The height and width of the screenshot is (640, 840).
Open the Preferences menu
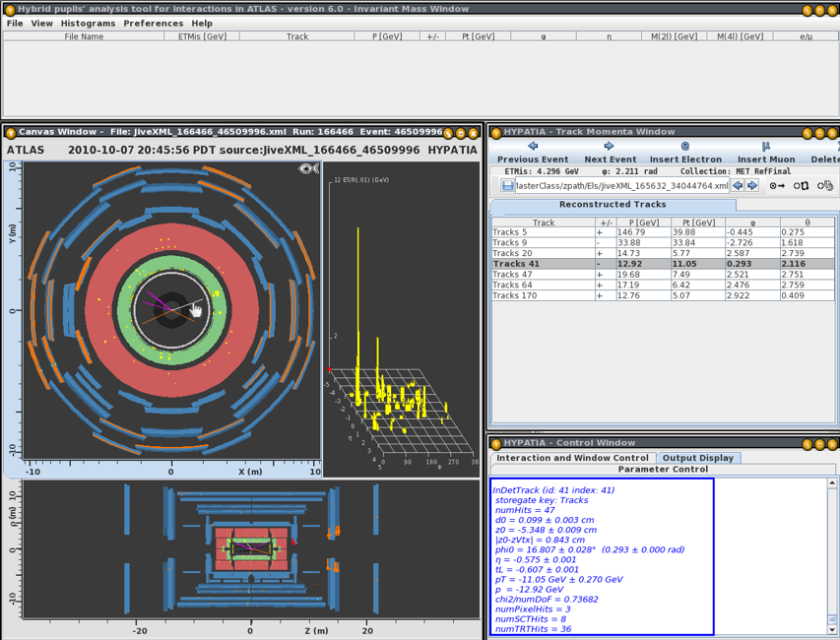pyautogui.click(x=153, y=23)
